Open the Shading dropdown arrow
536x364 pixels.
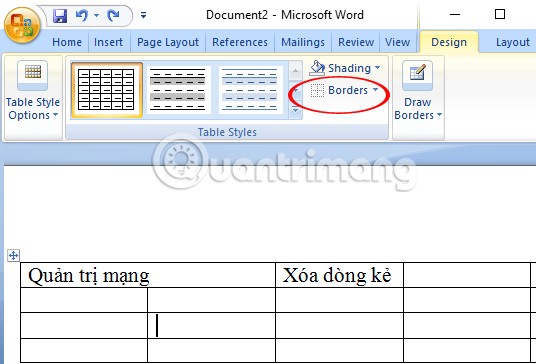tap(377, 68)
